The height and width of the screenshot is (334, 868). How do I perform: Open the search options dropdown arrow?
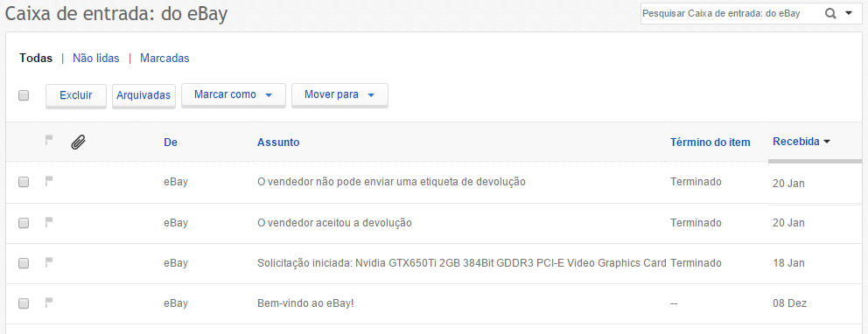click(x=849, y=14)
